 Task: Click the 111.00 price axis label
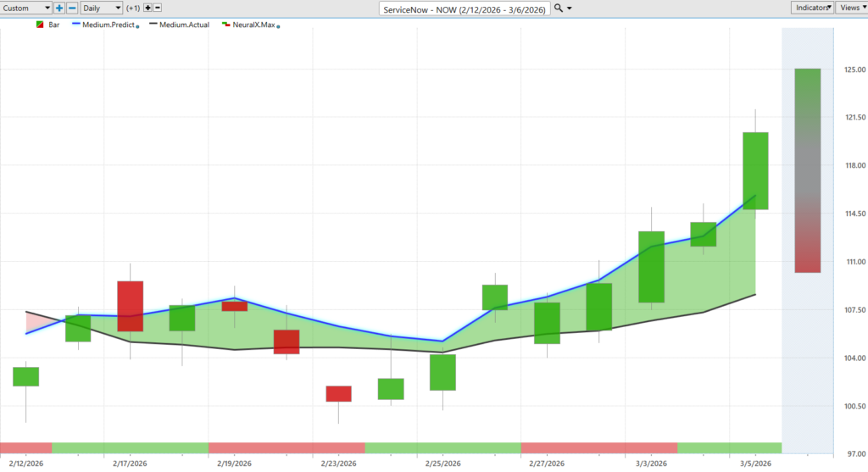click(854, 262)
